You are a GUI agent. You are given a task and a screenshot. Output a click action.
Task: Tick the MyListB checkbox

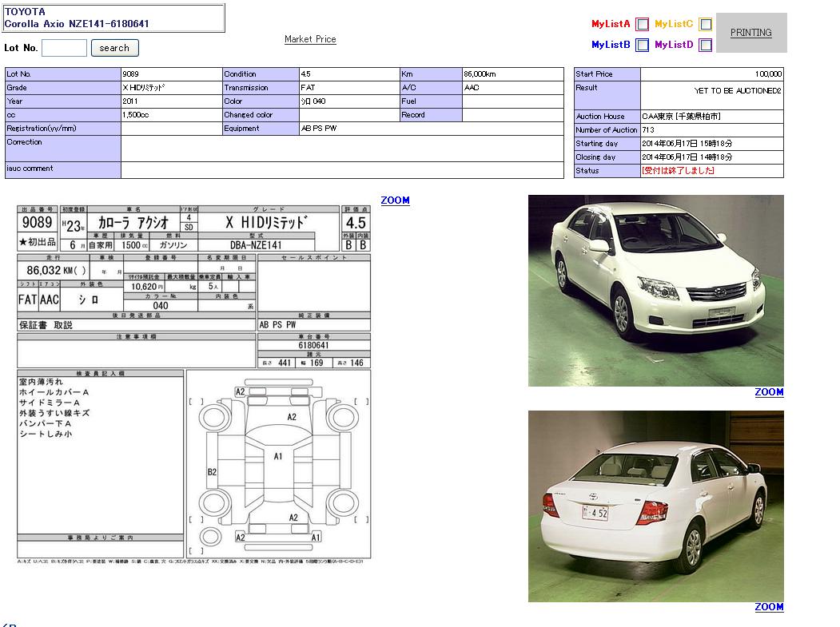point(642,46)
